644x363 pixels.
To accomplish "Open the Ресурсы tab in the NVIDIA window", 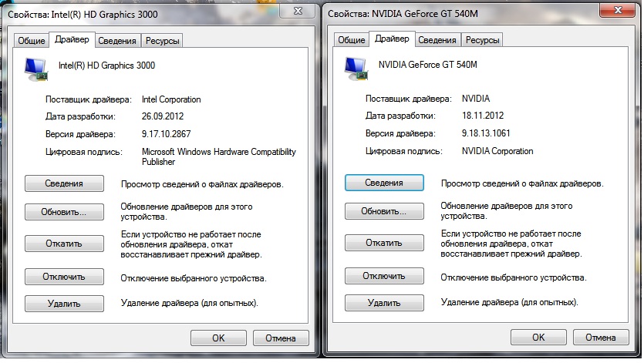I will tap(483, 40).
